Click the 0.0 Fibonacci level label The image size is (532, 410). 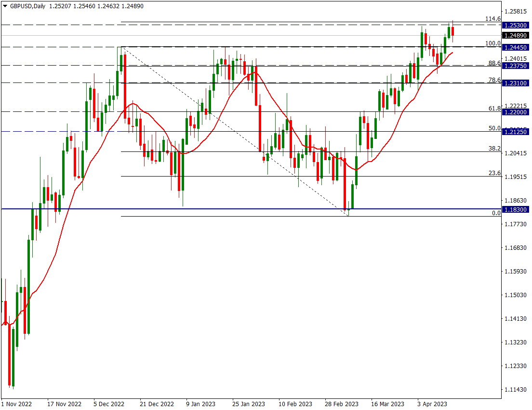click(x=496, y=213)
